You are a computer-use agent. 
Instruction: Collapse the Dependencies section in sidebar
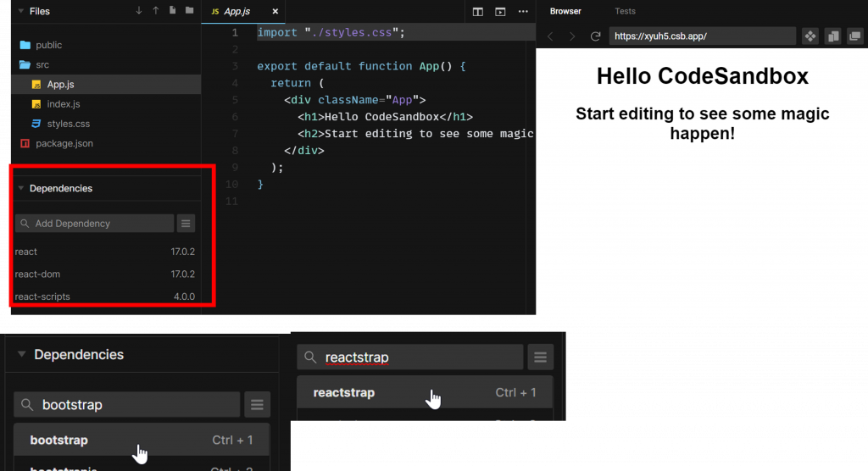20,188
